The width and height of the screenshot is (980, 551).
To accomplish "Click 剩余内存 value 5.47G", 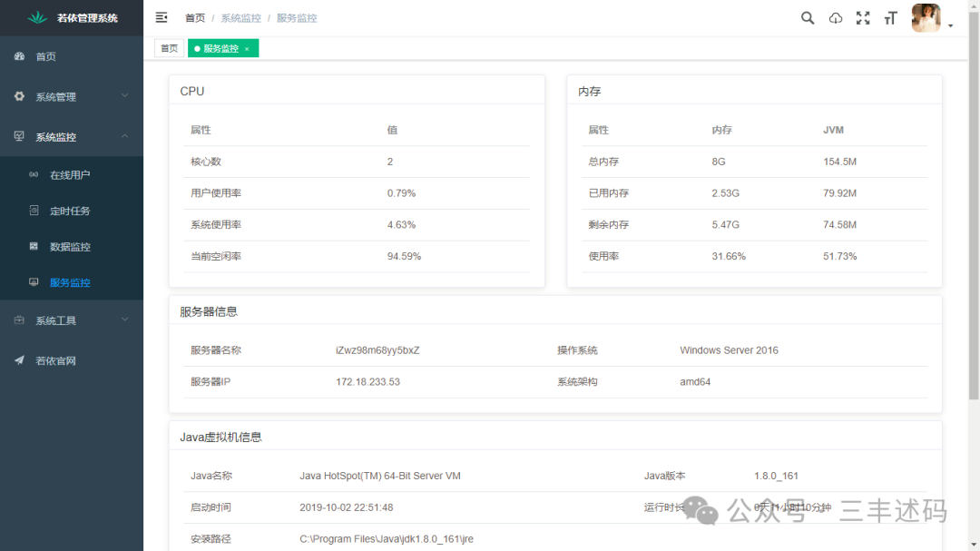I will (x=726, y=224).
